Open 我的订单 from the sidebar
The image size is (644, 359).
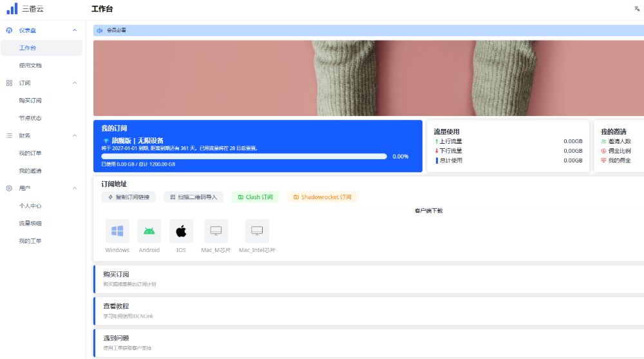tap(30, 153)
